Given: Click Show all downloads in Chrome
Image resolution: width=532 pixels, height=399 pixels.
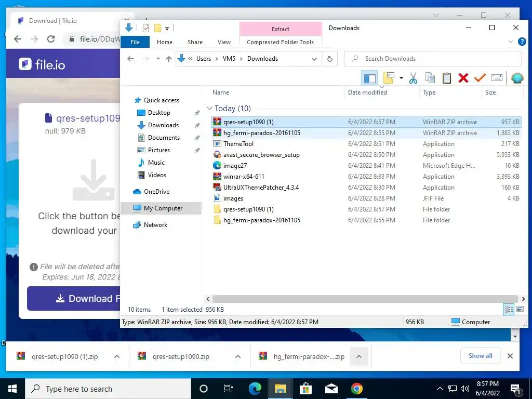Looking at the screenshot, I should tap(480, 356).
